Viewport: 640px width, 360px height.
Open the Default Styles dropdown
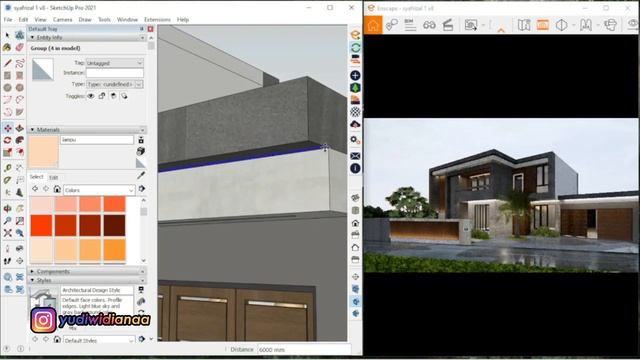pyautogui.click(x=99, y=340)
